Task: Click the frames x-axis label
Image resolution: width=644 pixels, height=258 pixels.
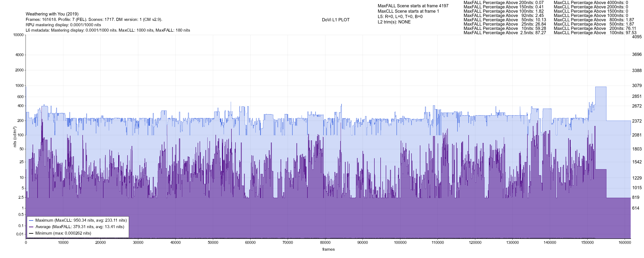Action: coord(328,249)
